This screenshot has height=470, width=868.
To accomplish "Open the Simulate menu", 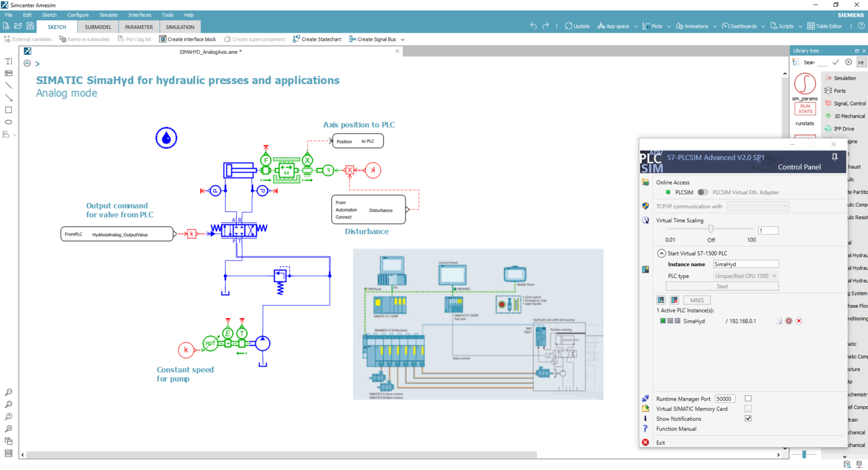I will point(108,15).
